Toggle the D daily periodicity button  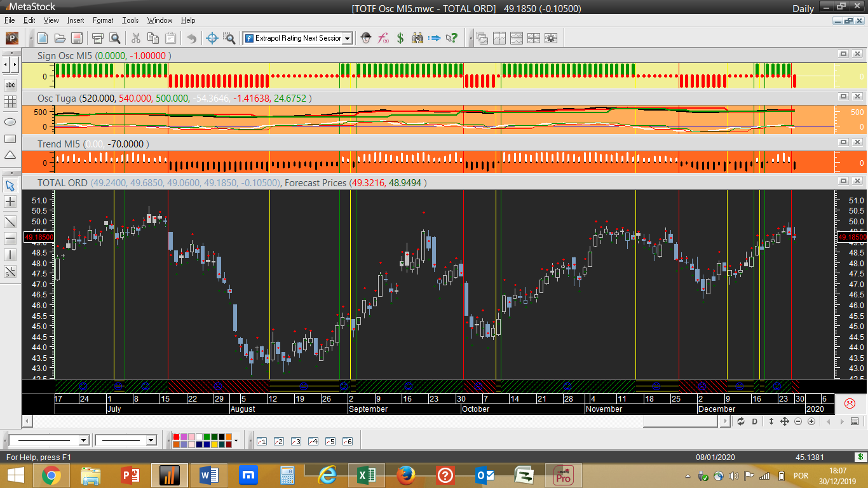click(x=755, y=421)
